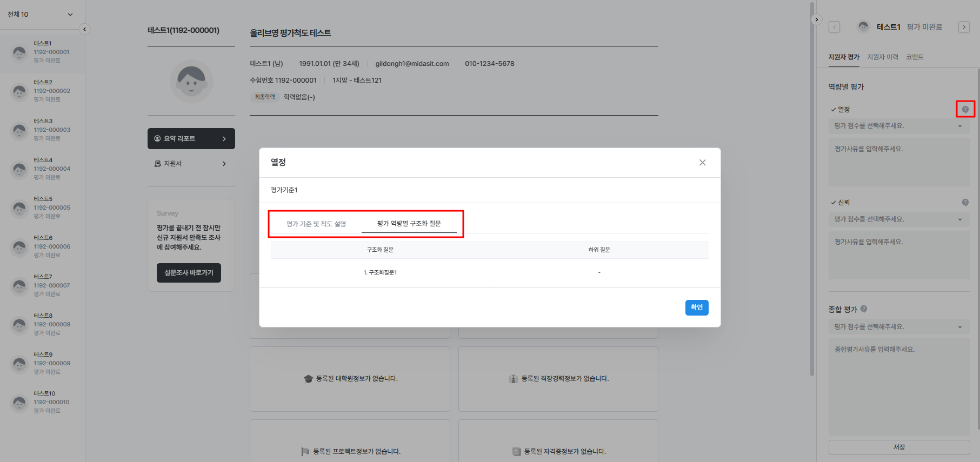980x462 pixels.
Task: Click the 테스트9 avatar in applicant list
Action: [19, 364]
